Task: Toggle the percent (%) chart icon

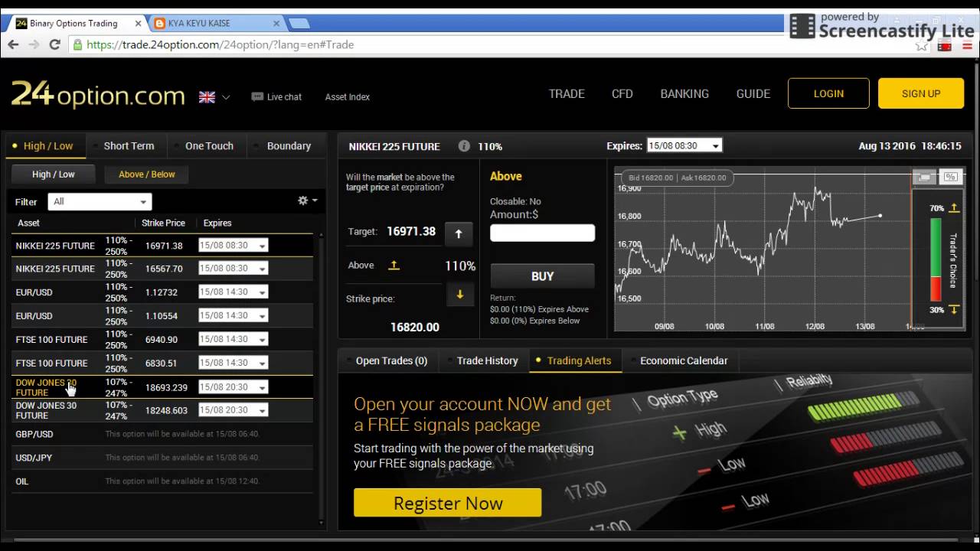Action: (951, 177)
